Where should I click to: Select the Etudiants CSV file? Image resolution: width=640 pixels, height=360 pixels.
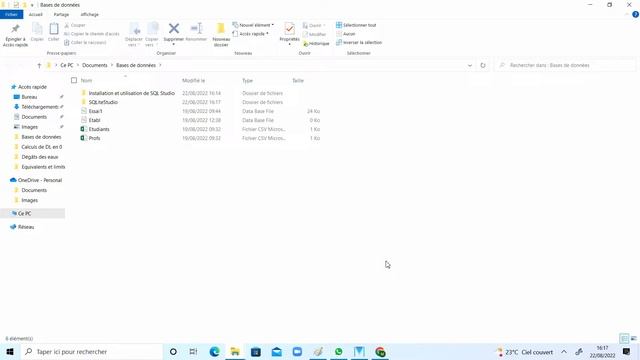click(99, 129)
